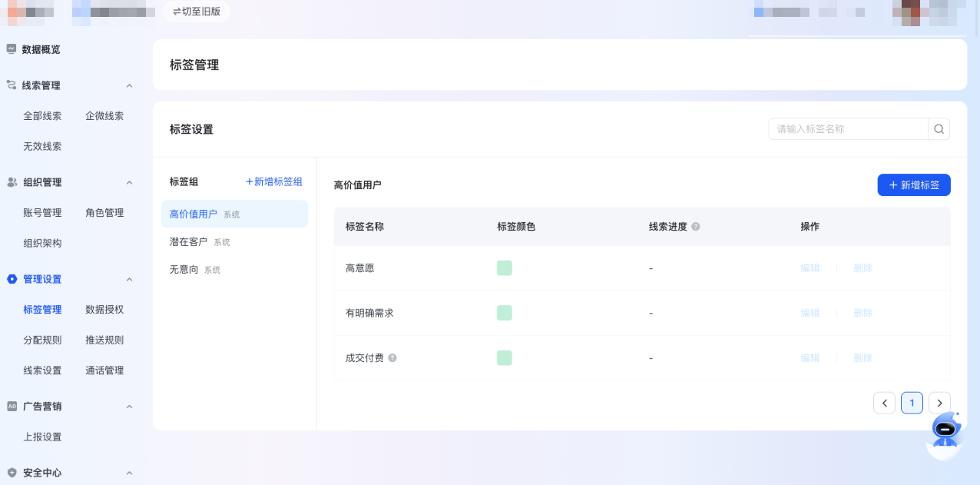
Task: Open the floating AI assistant icon
Action: pyautogui.click(x=946, y=428)
